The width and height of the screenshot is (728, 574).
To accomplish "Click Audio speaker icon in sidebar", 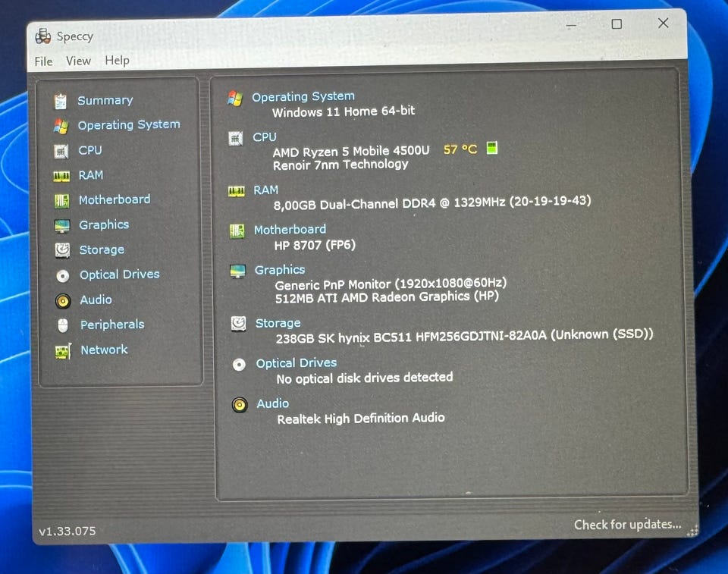I will point(63,301).
